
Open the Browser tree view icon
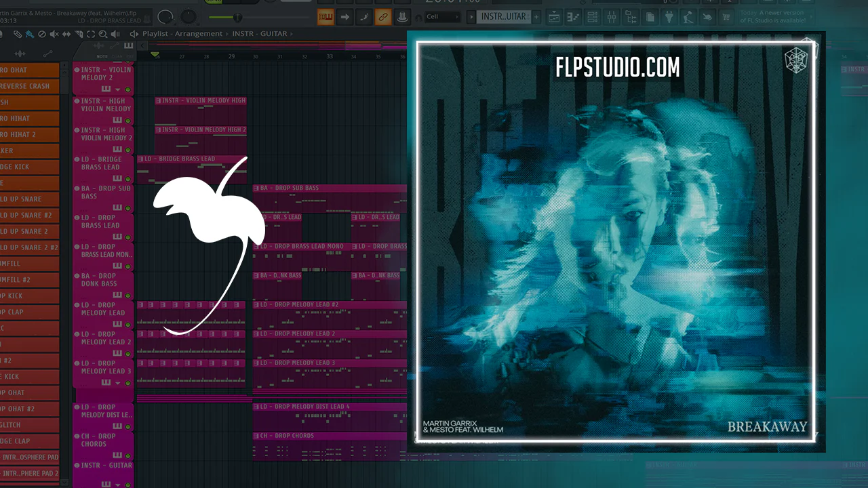[631, 17]
